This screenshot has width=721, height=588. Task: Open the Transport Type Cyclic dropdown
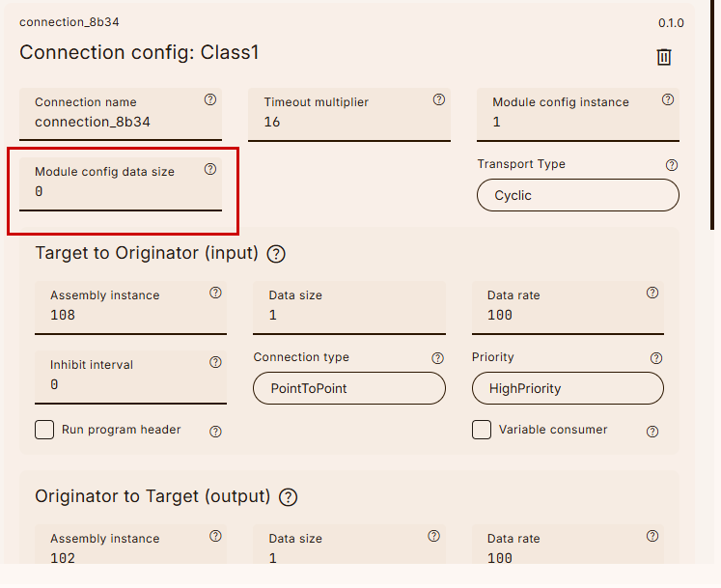(577, 195)
